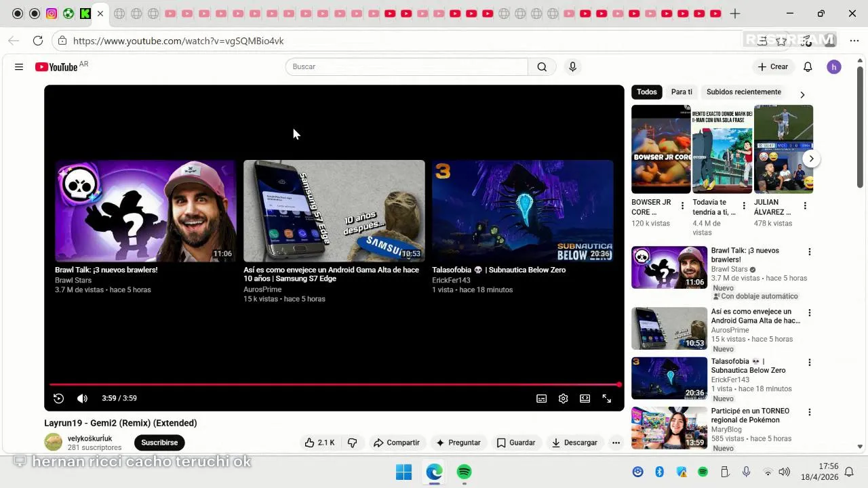Reload the page in the browser
The width and height of the screenshot is (868, 488).
[38, 41]
